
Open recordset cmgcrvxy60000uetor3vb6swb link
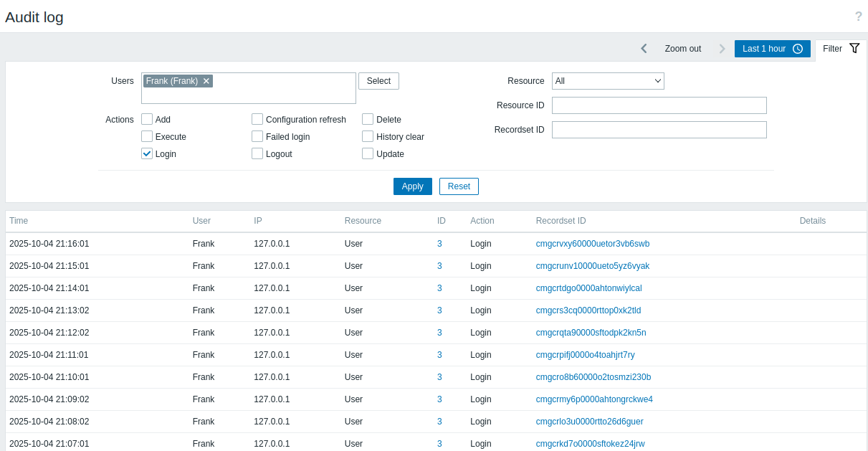[592, 244]
